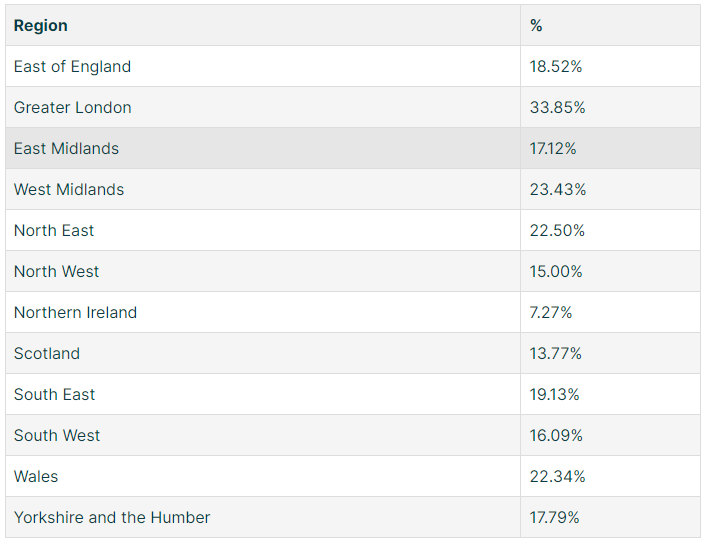This screenshot has height=542, width=710.
Task: Click the % column header
Action: [x=610, y=25]
